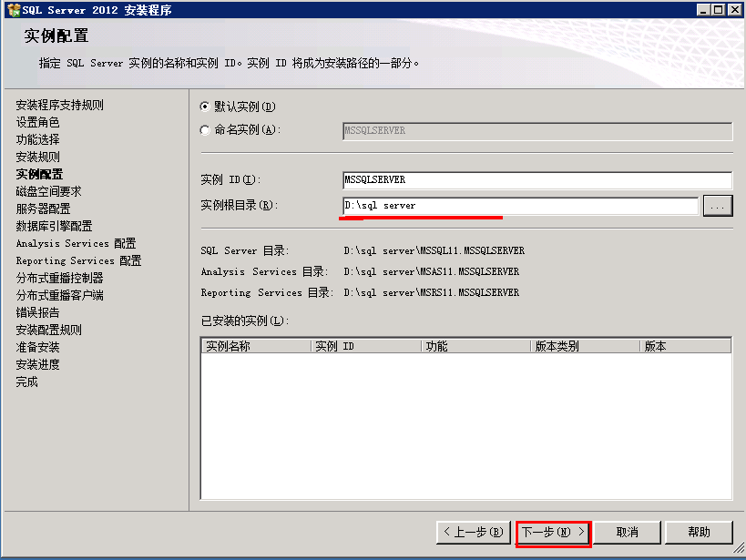Select the Reporting Services 配置 step
Screen dimensions: 746x560
point(78,260)
